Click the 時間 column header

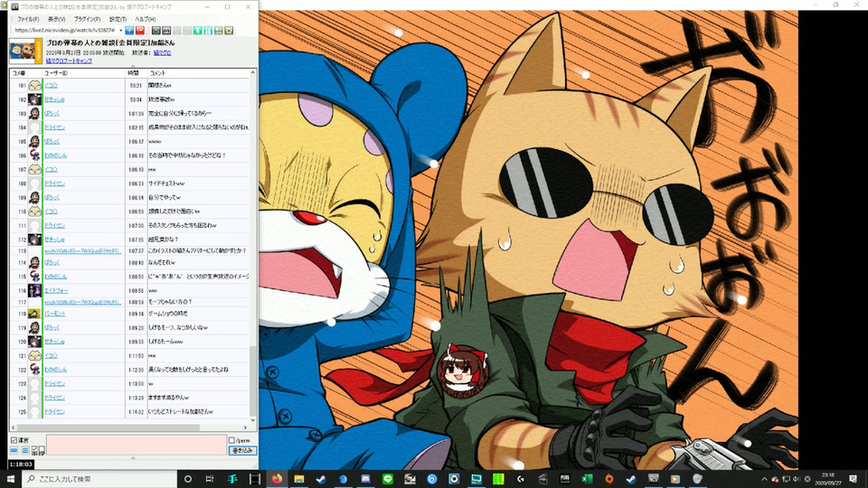click(x=133, y=73)
